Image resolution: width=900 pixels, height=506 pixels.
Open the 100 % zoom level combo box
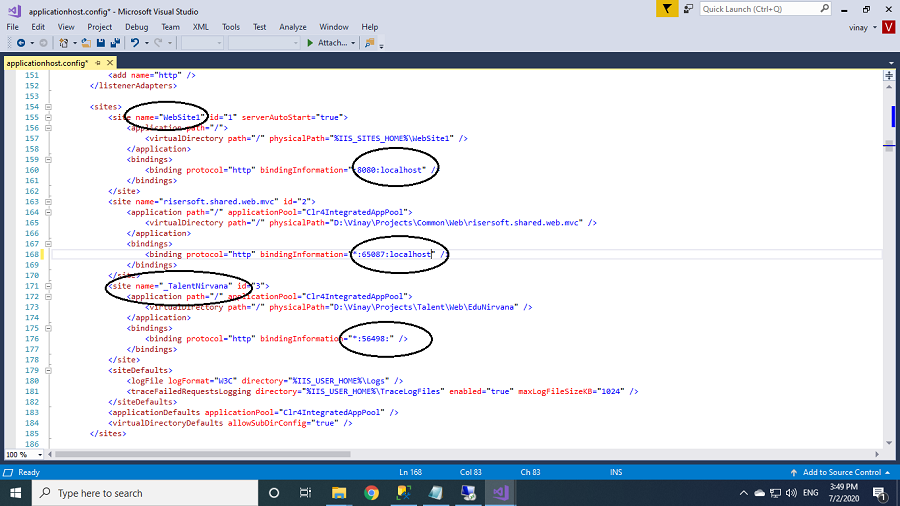pyautogui.click(x=24, y=454)
